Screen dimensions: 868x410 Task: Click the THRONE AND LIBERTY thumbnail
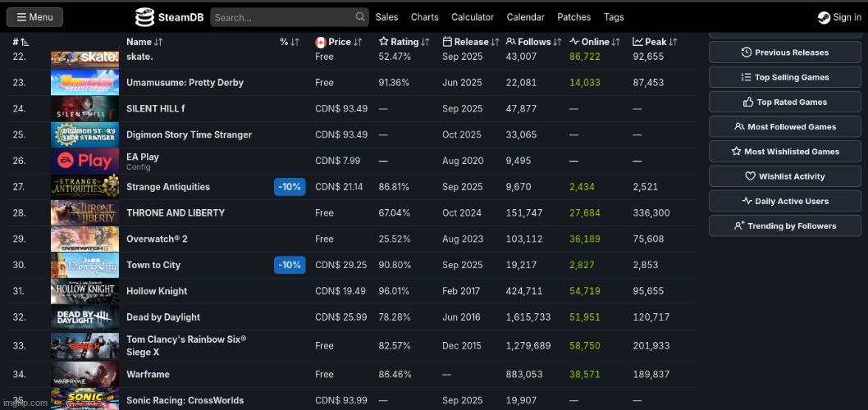click(85, 212)
